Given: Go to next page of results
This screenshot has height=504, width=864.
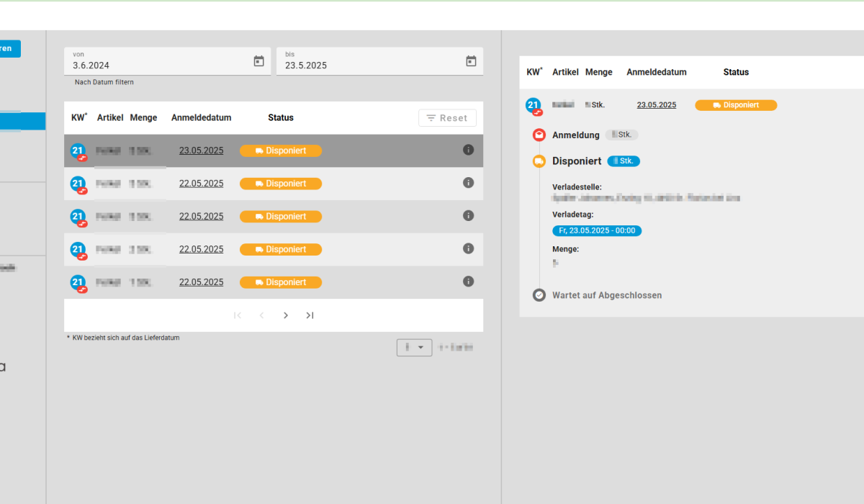Looking at the screenshot, I should 286,315.
